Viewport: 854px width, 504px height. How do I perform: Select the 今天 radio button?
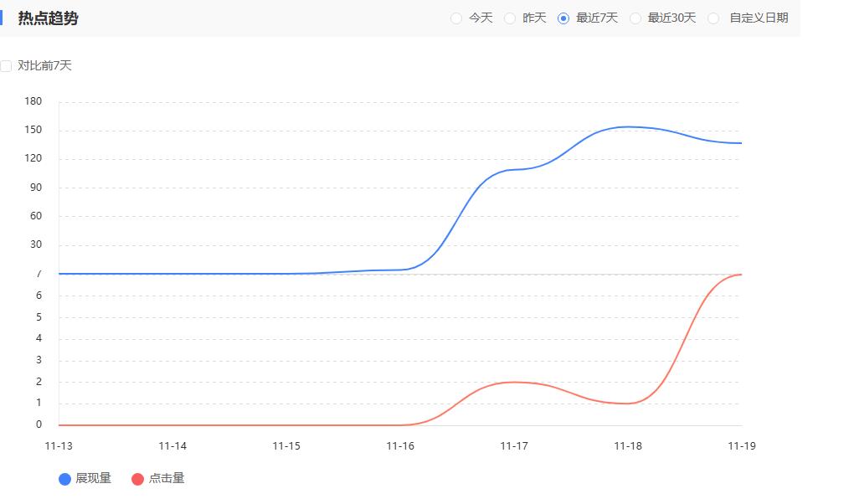pyautogui.click(x=456, y=18)
